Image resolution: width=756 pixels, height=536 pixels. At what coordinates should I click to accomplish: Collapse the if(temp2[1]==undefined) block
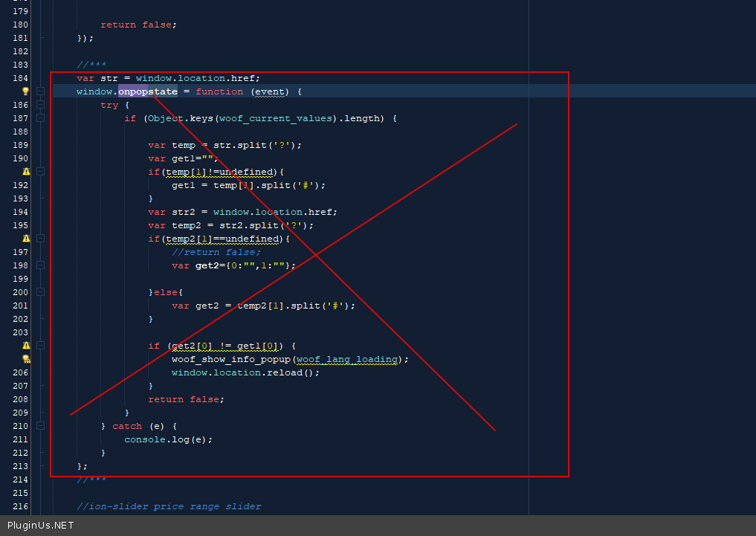[x=41, y=239]
